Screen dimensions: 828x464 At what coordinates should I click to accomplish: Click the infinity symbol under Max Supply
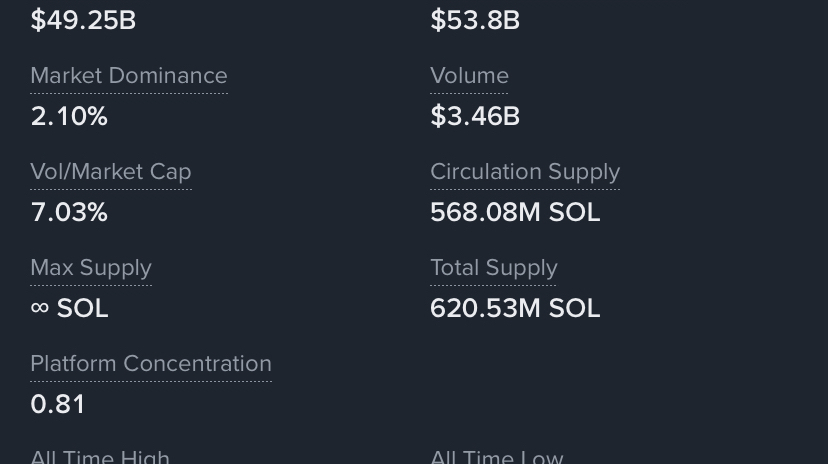point(40,308)
